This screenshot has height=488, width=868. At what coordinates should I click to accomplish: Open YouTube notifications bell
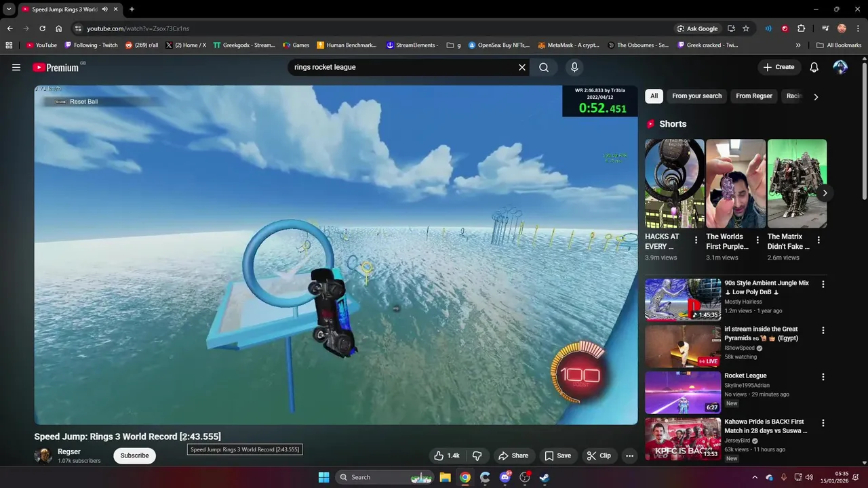(x=814, y=67)
